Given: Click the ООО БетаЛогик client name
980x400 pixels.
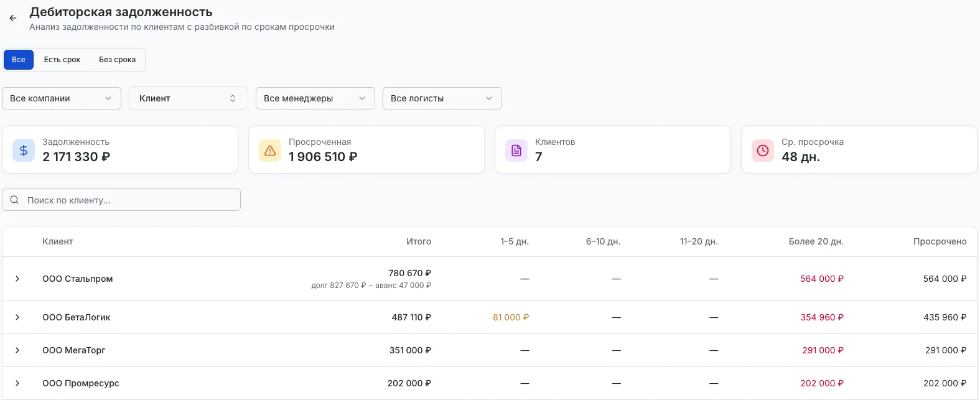Looking at the screenshot, I should 77,317.
